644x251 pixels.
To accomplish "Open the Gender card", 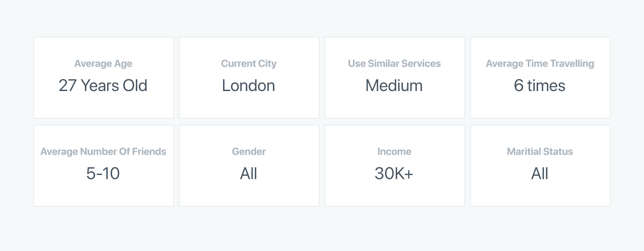I will 249,166.
